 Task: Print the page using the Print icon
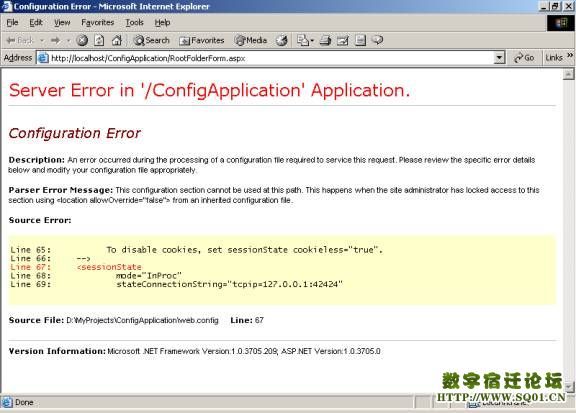[x=325, y=40]
